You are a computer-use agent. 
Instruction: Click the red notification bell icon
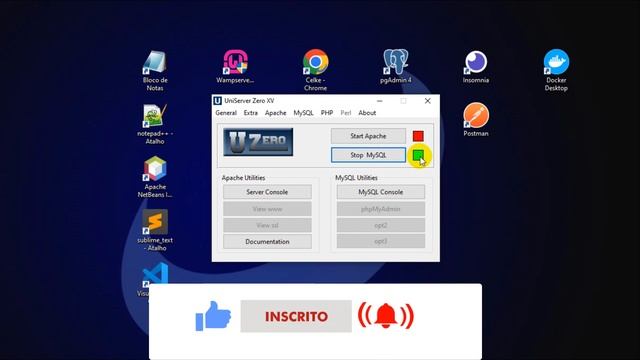point(386,316)
